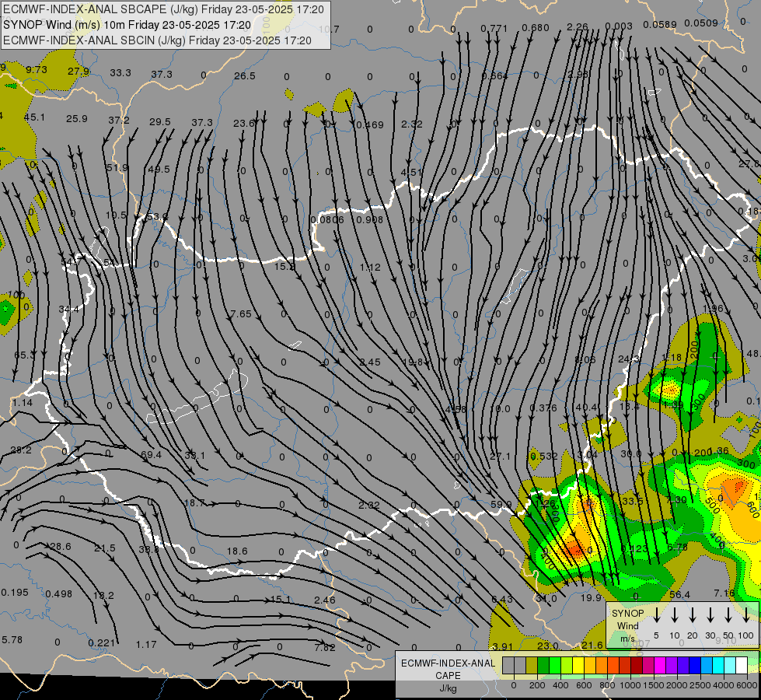Click the map value '0.123'
The image size is (761, 700).
pos(634,548)
